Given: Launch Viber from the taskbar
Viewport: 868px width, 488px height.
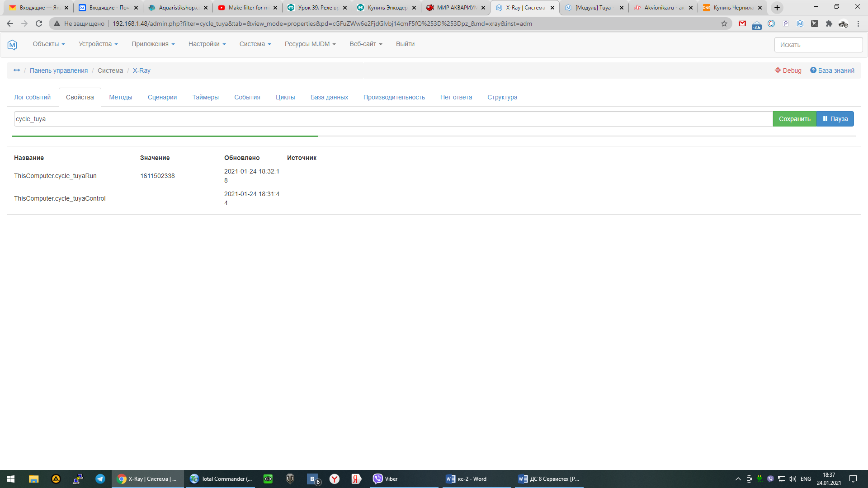Looking at the screenshot, I should pos(384,479).
